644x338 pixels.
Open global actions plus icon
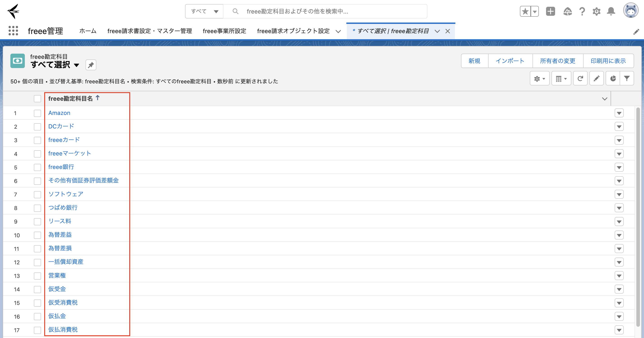click(551, 11)
